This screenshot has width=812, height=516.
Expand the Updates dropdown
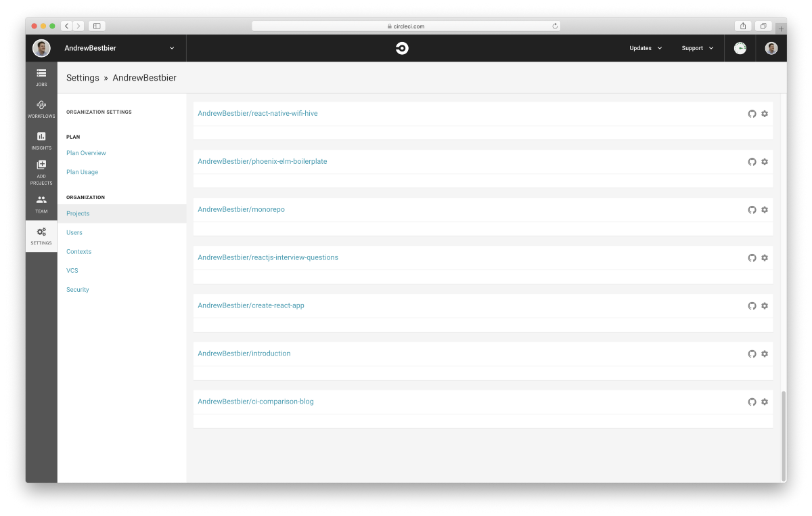tap(646, 48)
